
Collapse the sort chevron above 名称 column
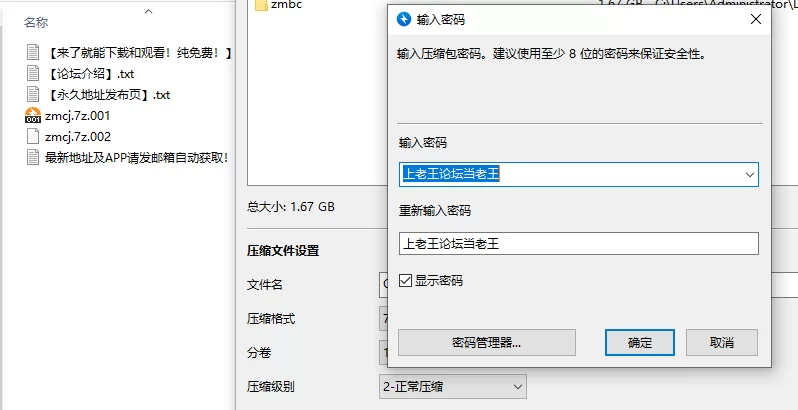tap(149, 11)
